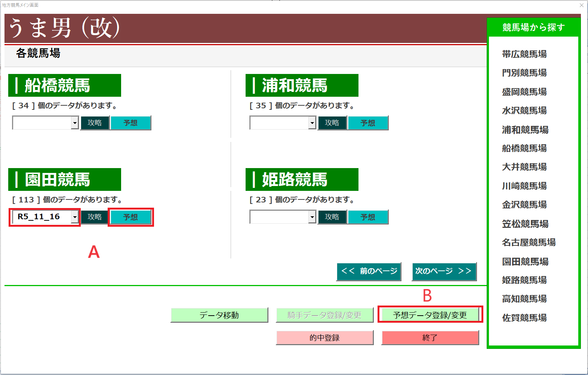Pick 佐賀競馬場 from the racecourse list

coord(524,318)
